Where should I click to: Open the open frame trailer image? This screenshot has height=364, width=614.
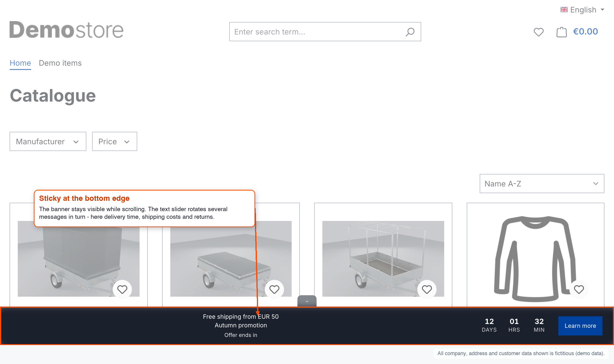[x=383, y=259]
